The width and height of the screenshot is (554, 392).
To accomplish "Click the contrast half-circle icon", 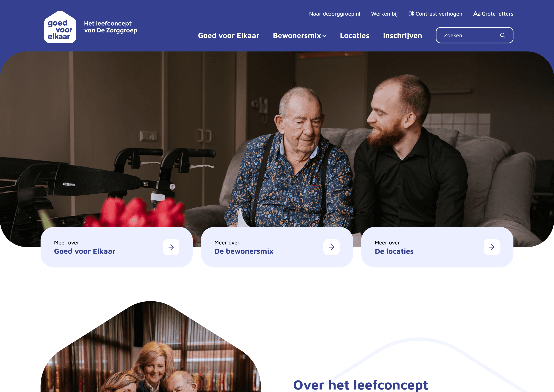I will coord(411,13).
